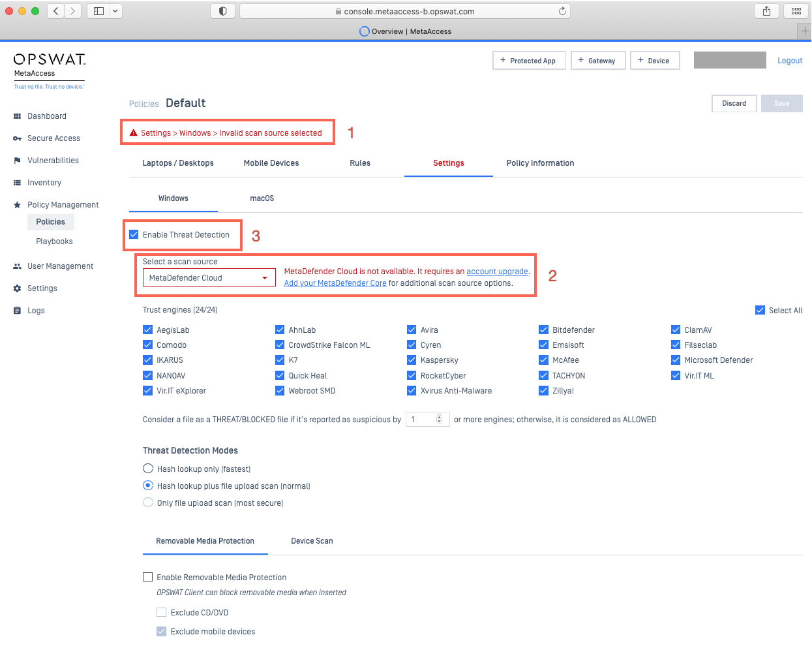Uncheck the Microsoft Defender engine

676,360
